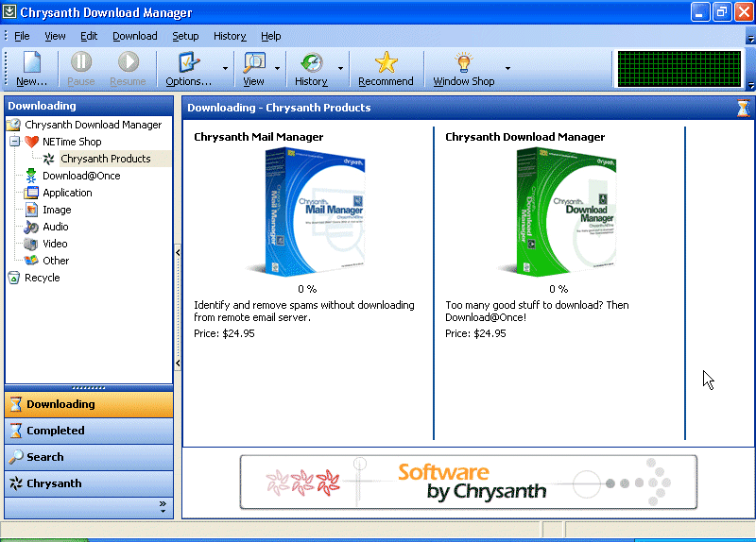Switch to the Completed panel
Screen dimensions: 756x542
pos(55,431)
